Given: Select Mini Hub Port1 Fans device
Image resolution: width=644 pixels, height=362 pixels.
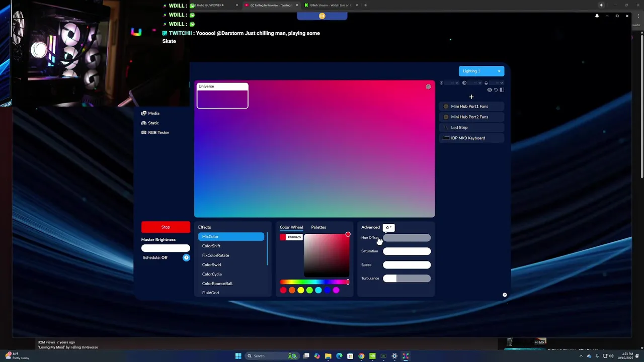Looking at the screenshot, I should [x=471, y=107].
